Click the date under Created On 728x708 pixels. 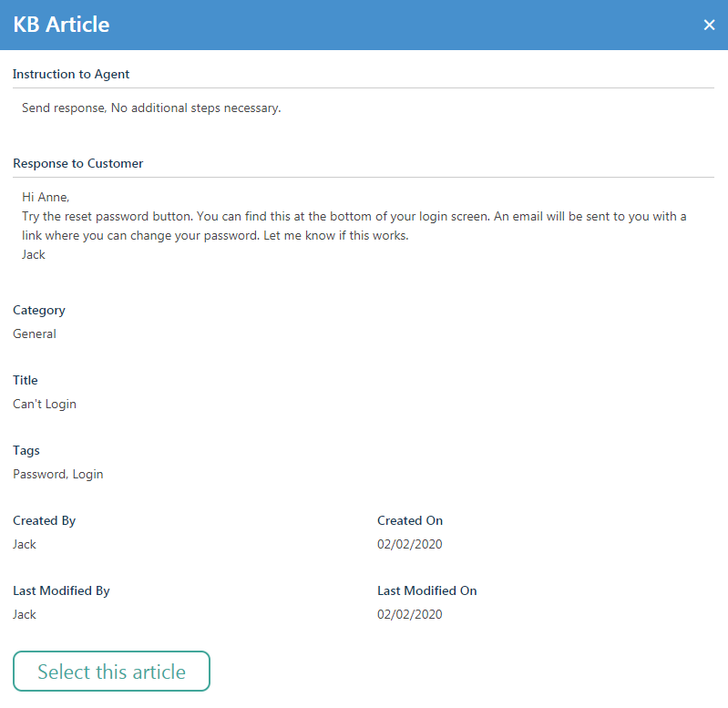[409, 544]
